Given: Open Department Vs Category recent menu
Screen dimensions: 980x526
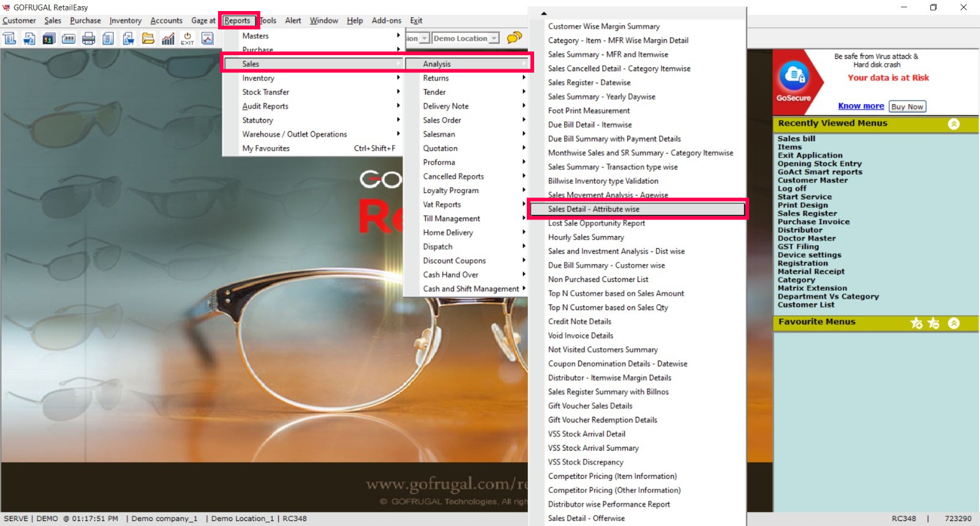Looking at the screenshot, I should 828,297.
